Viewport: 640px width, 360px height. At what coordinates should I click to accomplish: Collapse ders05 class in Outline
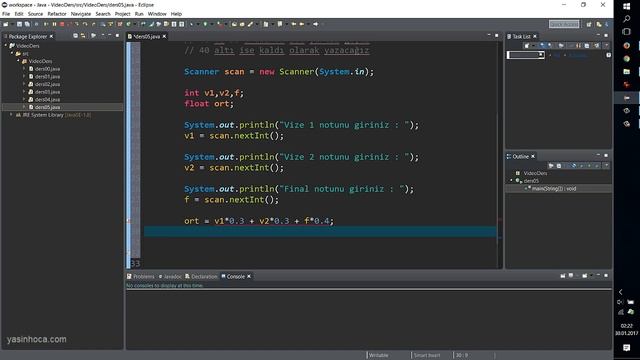coord(511,180)
